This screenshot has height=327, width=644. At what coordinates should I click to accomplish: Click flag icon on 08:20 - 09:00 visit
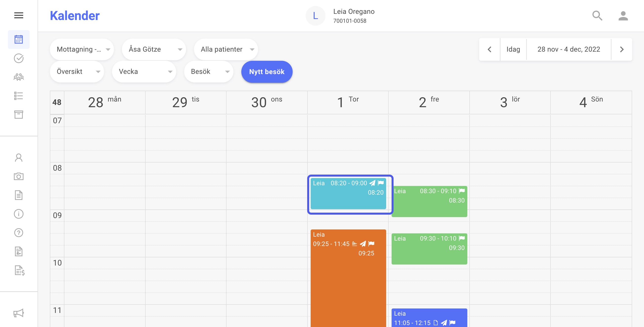pos(381,183)
